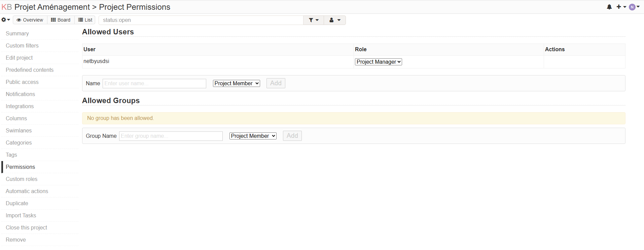The height and width of the screenshot is (250, 644).
Task: Click Add button for new user
Action: tap(276, 84)
